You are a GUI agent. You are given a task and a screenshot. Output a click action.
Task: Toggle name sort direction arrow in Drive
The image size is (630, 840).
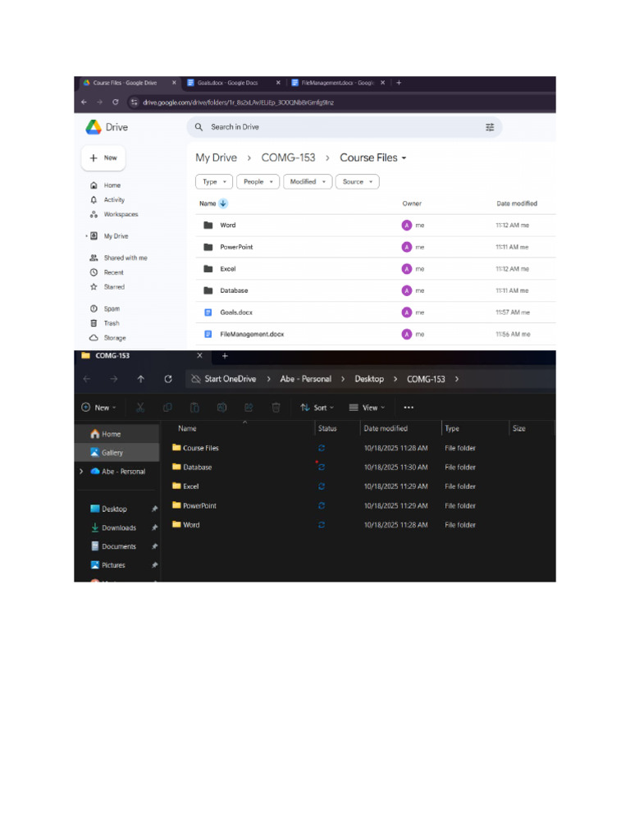point(223,203)
